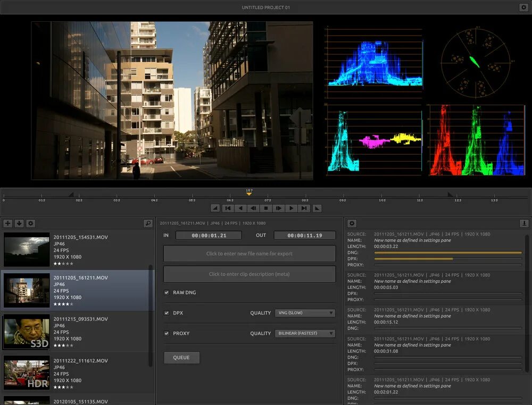Set out-point with right triangle marker button

click(x=317, y=208)
